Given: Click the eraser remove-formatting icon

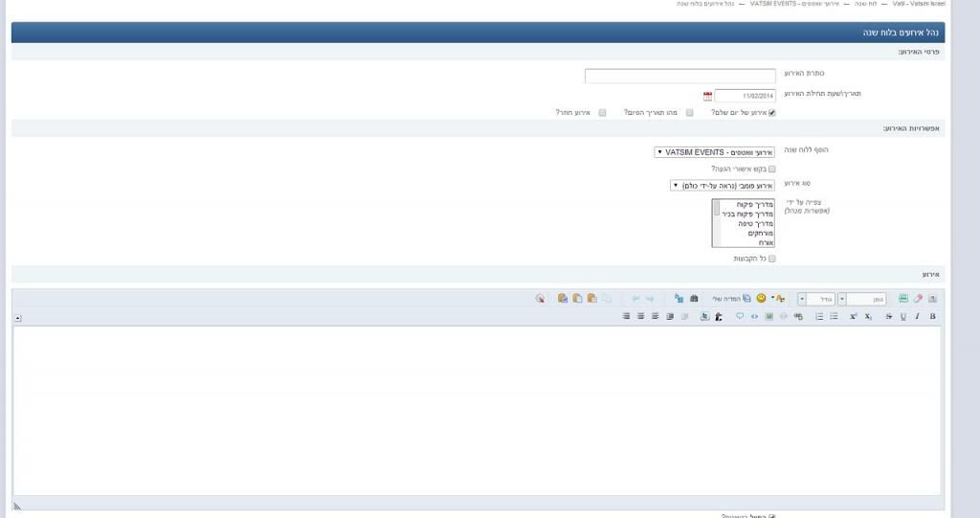Looking at the screenshot, I should 918,299.
